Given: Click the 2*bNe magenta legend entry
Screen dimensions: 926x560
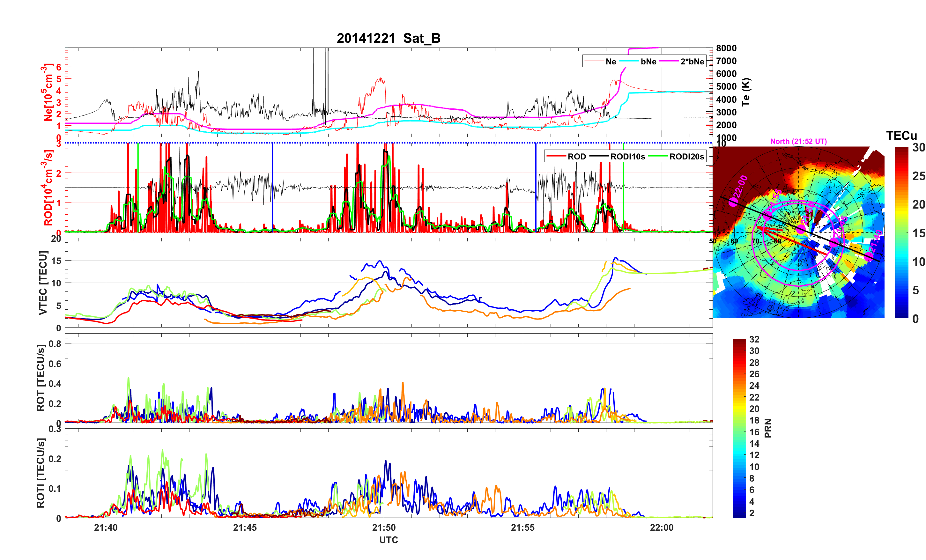Looking at the screenshot, I should [x=692, y=62].
